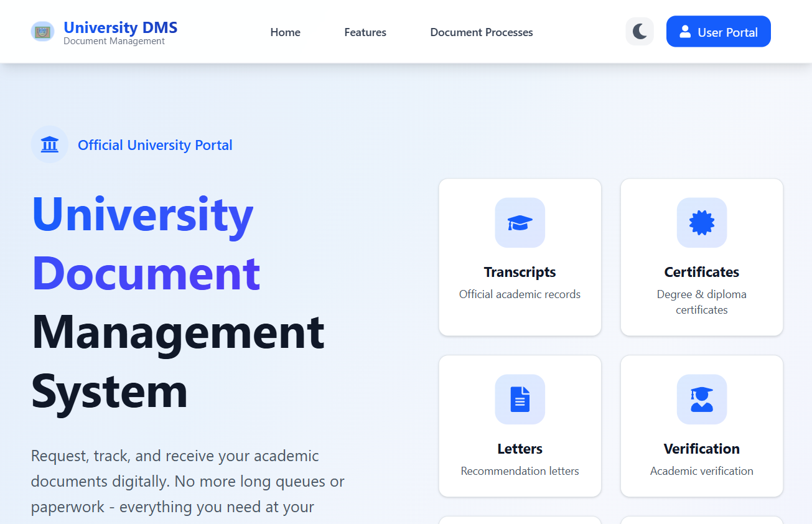Open the User Portal button
This screenshot has width=812, height=524.
[x=718, y=32]
